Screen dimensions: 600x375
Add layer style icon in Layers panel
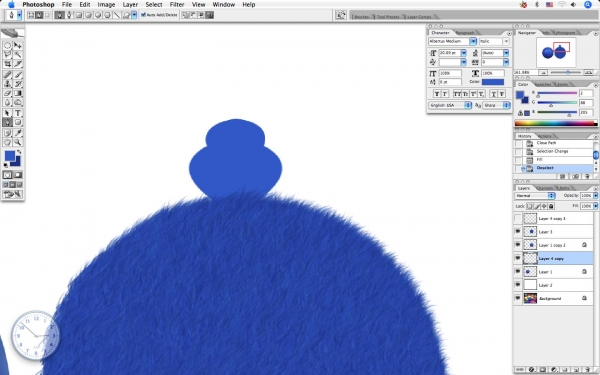[x=531, y=370]
